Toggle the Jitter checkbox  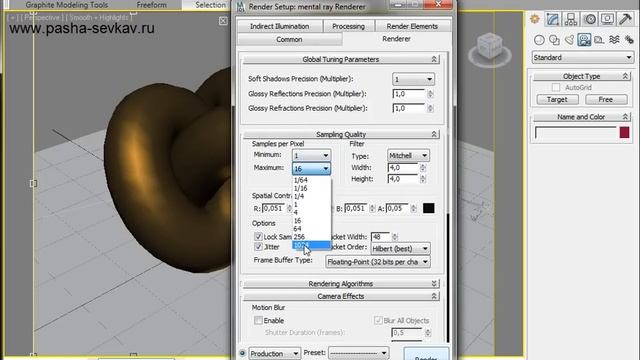click(x=258, y=247)
